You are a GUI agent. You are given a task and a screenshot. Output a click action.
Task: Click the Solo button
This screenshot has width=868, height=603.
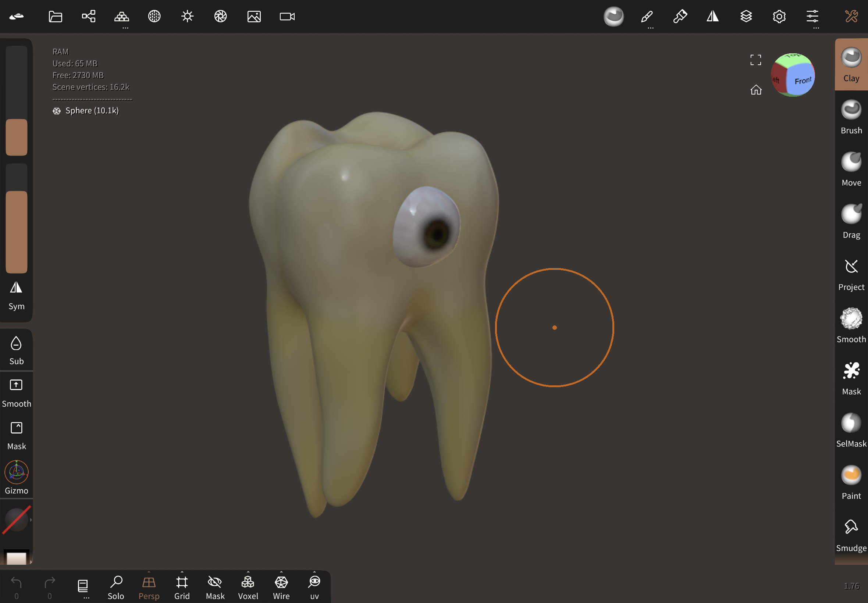point(116,586)
